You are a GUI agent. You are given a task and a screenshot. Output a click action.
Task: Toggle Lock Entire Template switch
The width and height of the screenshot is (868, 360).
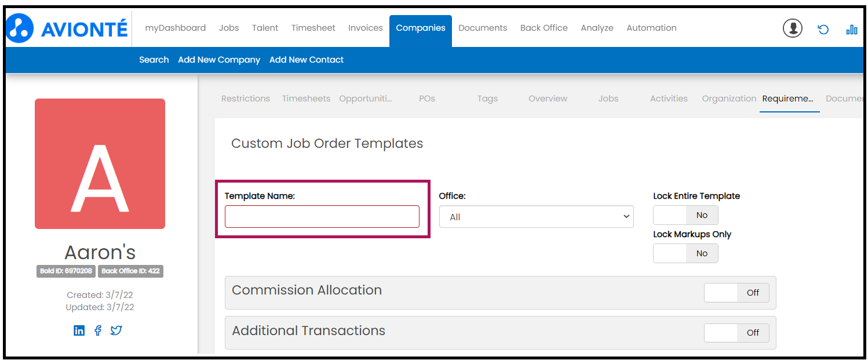[x=685, y=215]
